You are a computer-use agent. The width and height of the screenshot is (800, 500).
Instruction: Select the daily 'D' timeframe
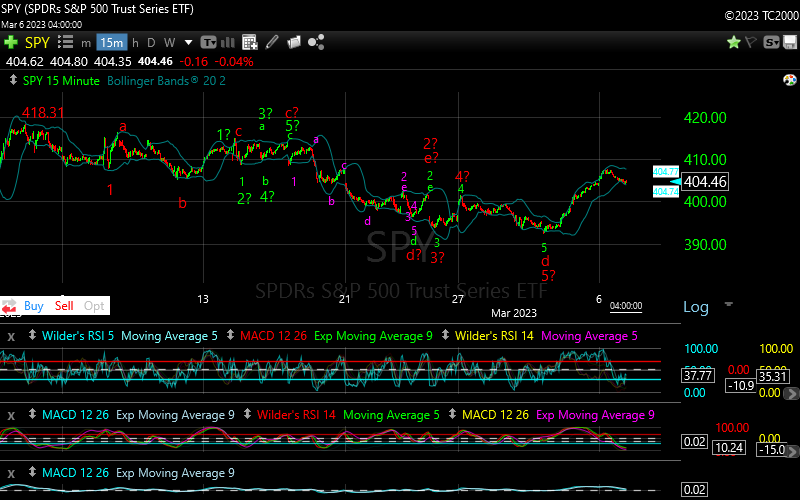(151, 43)
